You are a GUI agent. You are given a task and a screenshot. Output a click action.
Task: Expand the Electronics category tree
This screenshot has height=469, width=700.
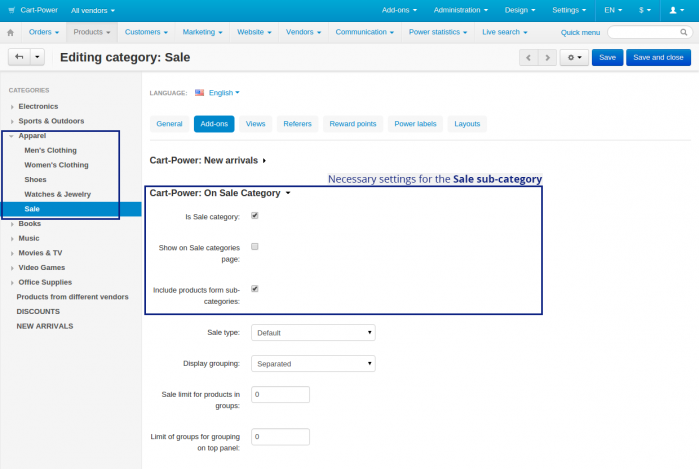[12, 107]
